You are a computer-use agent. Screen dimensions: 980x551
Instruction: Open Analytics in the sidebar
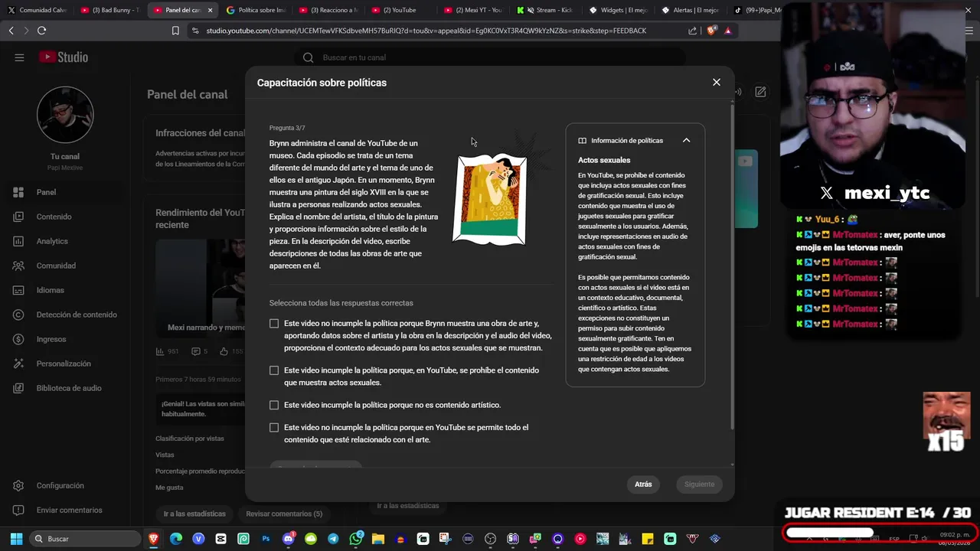point(65,241)
